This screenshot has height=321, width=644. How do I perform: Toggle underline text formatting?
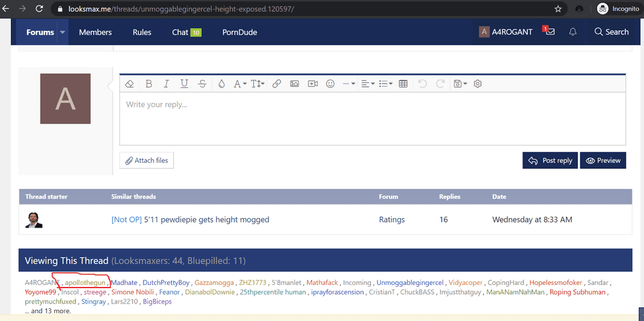coord(184,84)
